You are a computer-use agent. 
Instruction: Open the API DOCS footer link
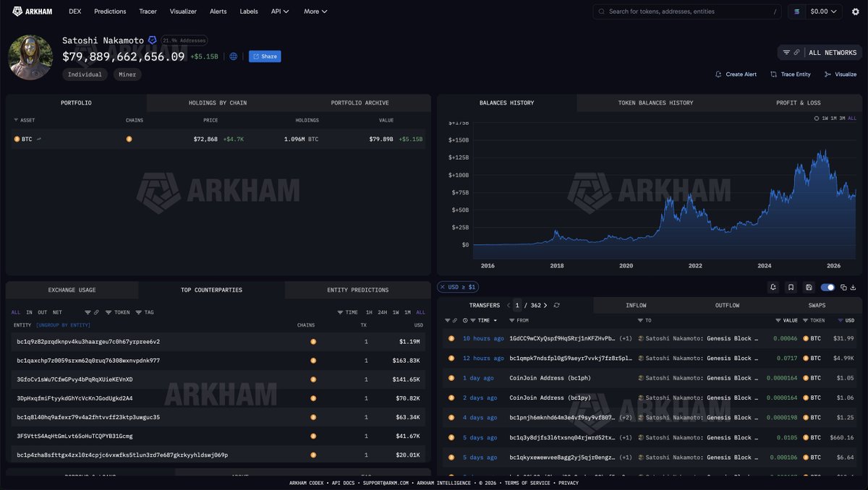coord(343,483)
